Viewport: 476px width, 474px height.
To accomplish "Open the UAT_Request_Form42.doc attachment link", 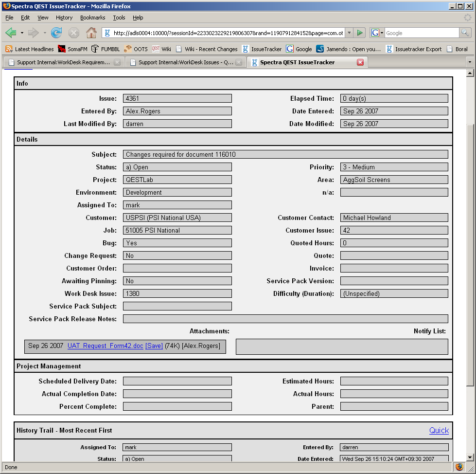I will click(x=105, y=346).
